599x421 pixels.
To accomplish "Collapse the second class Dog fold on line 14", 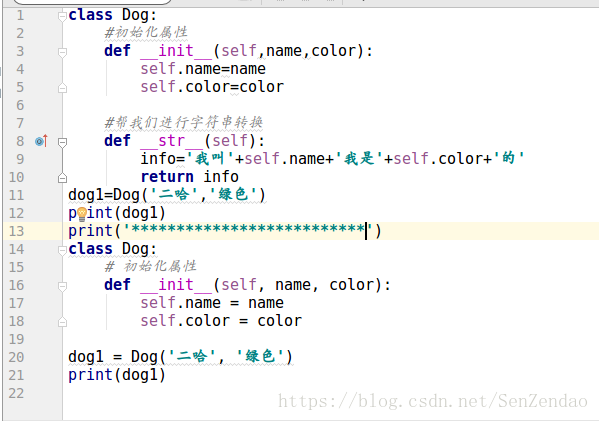I will tap(62, 250).
